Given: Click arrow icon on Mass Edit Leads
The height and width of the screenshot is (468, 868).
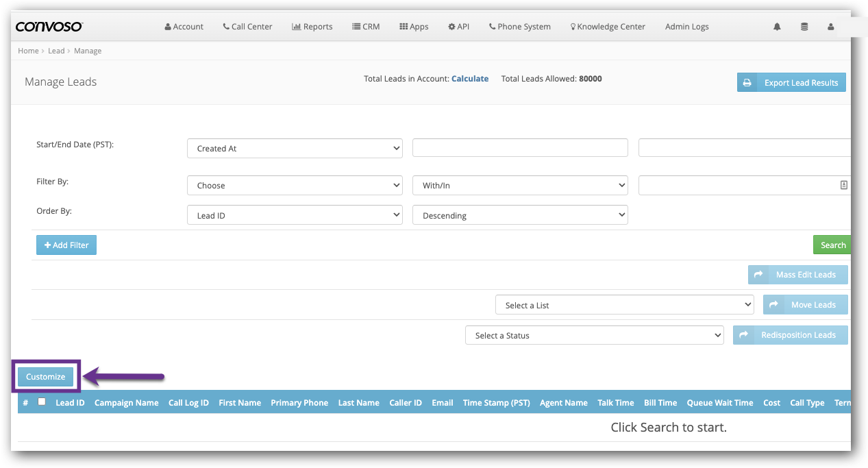Looking at the screenshot, I should (758, 275).
